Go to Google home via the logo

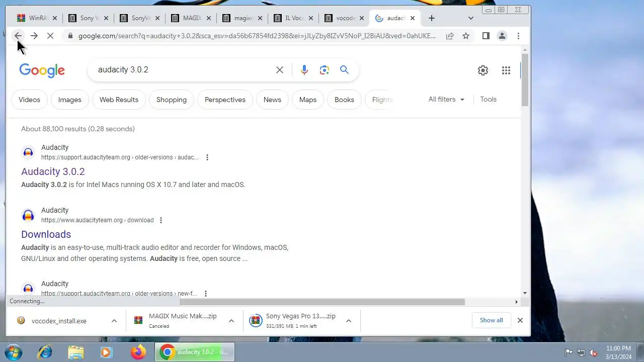pos(42,70)
